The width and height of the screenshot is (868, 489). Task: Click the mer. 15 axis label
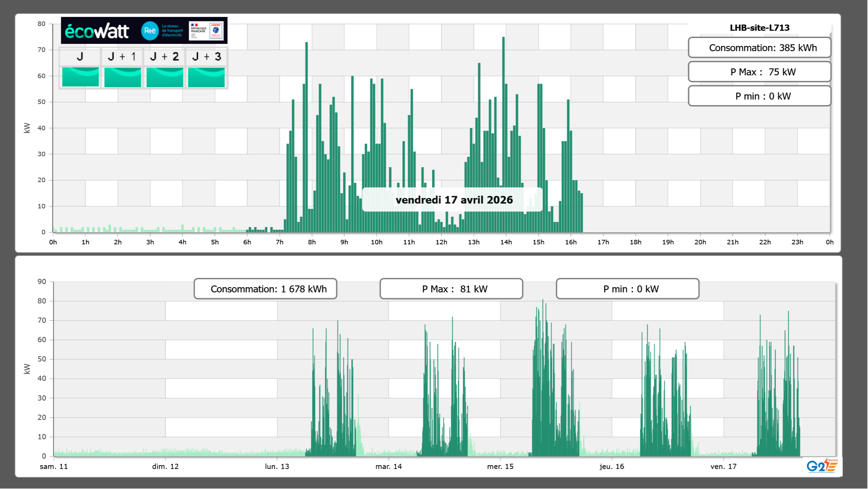click(x=500, y=466)
